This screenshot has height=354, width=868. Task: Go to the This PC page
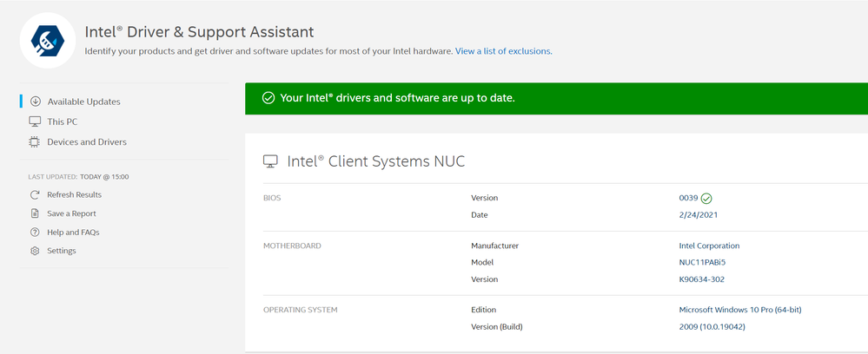[x=63, y=121]
